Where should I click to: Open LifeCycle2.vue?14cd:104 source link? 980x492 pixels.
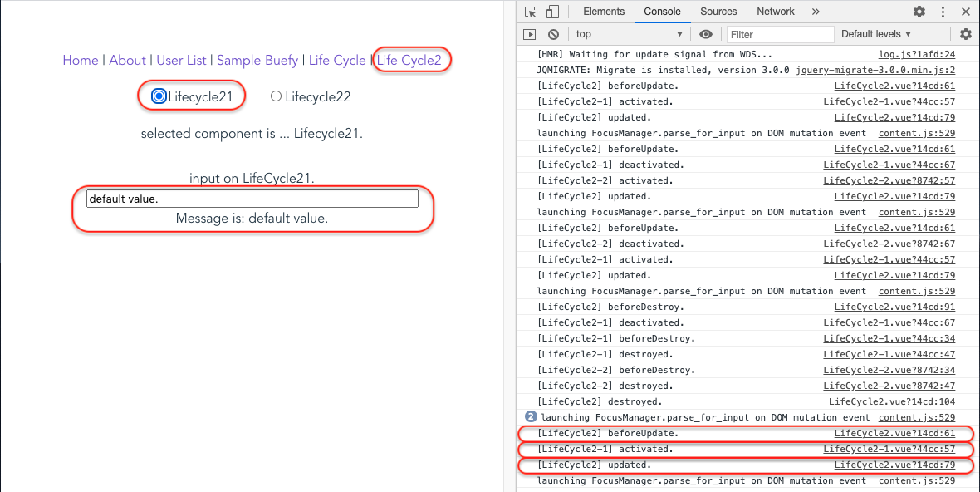(x=892, y=401)
